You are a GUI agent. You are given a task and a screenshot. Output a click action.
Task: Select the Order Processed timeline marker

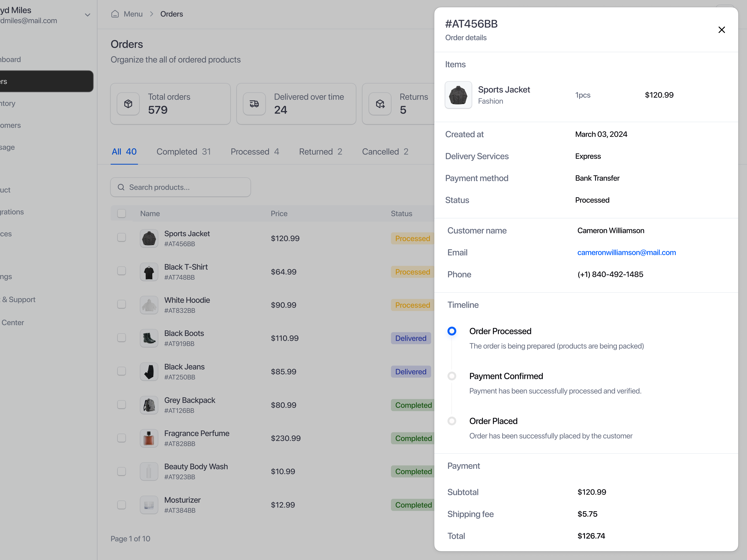[452, 331]
